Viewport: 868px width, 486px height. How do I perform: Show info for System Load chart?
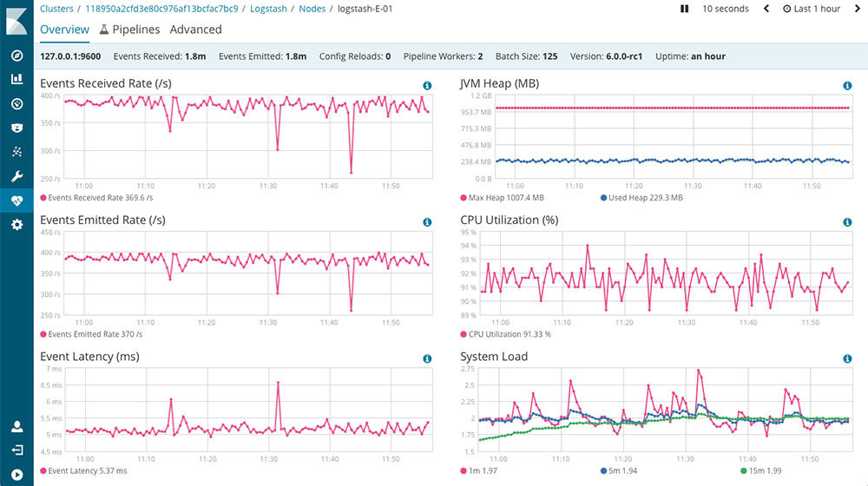(847, 358)
